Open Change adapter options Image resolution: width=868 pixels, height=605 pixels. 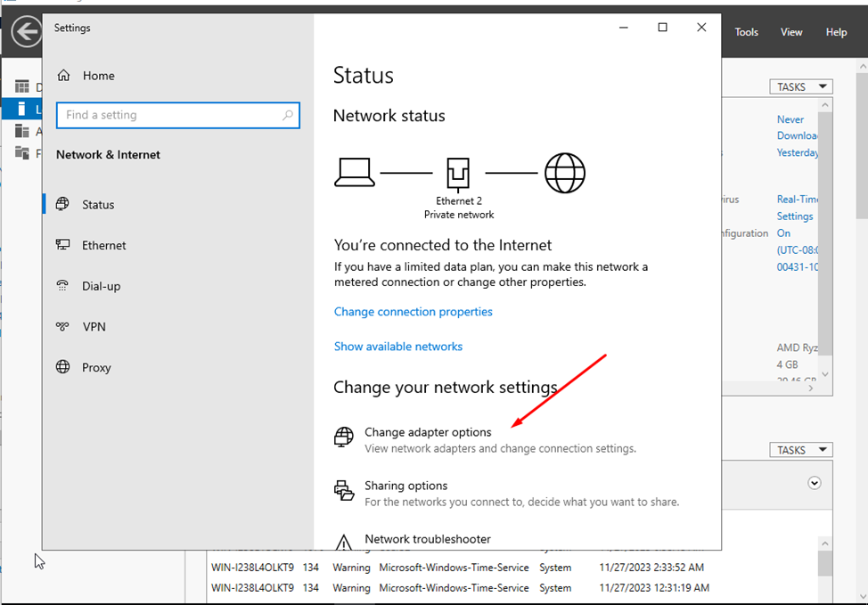coord(428,432)
